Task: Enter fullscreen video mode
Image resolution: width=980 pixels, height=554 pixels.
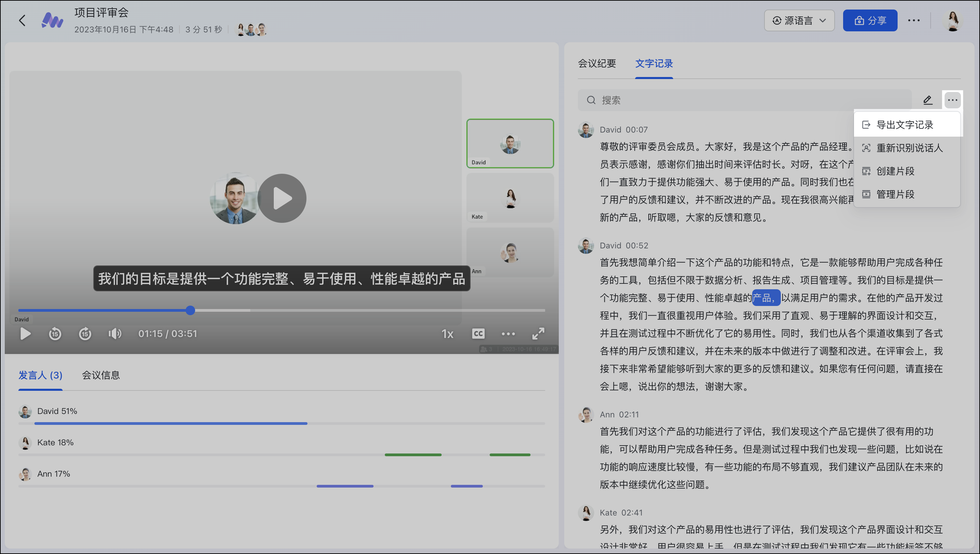Action: pyautogui.click(x=538, y=334)
